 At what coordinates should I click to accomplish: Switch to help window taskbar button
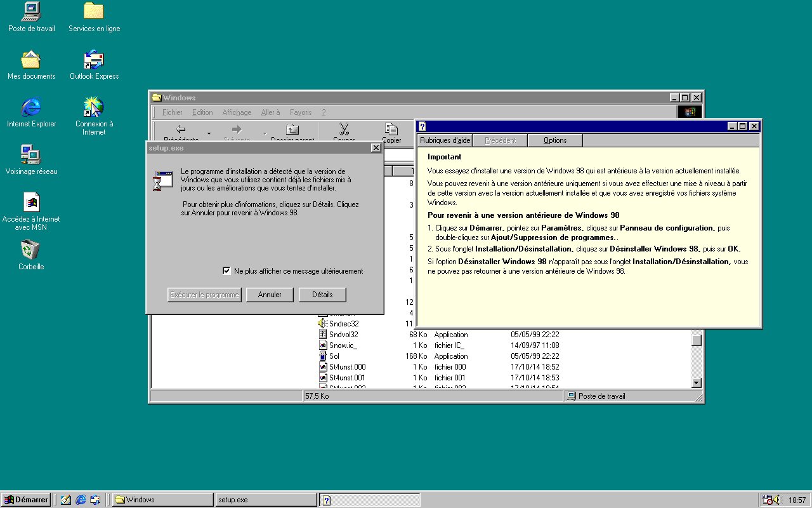coord(369,500)
